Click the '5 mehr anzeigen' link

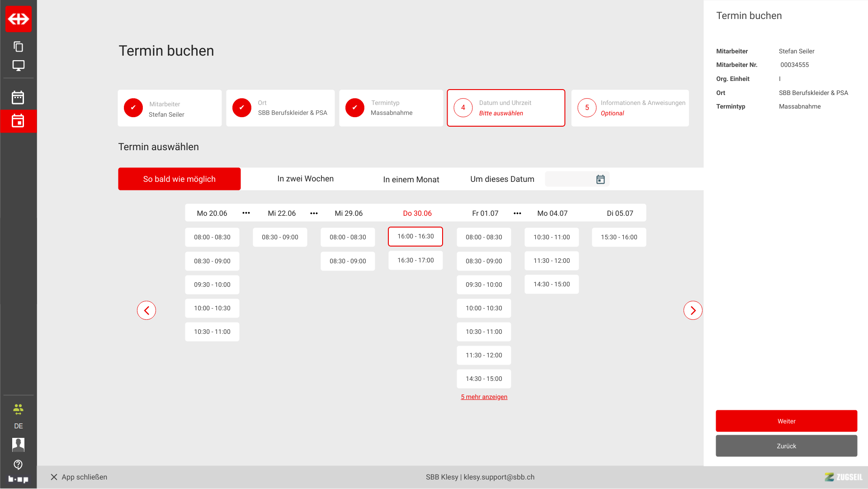click(484, 397)
